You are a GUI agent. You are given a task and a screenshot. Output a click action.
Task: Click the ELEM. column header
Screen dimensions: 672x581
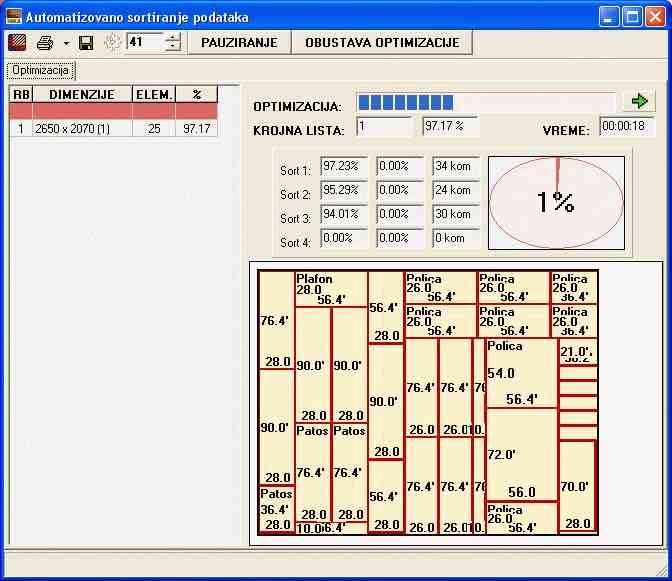click(x=154, y=94)
